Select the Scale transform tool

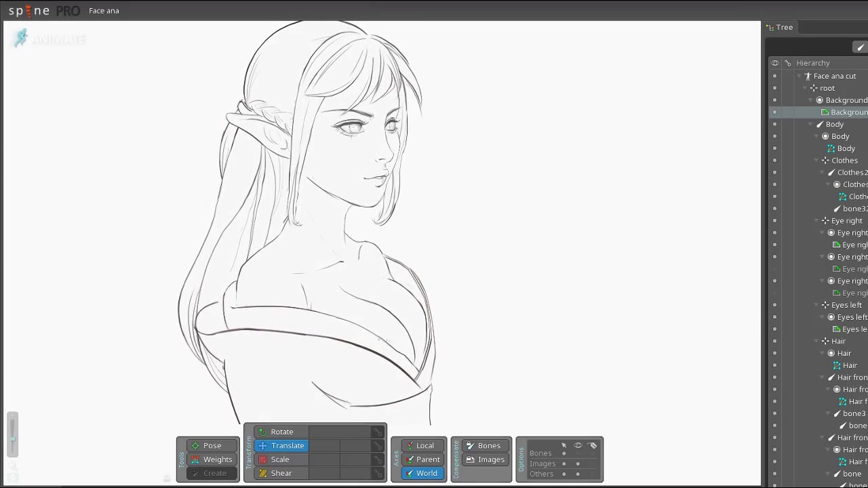click(279, 459)
